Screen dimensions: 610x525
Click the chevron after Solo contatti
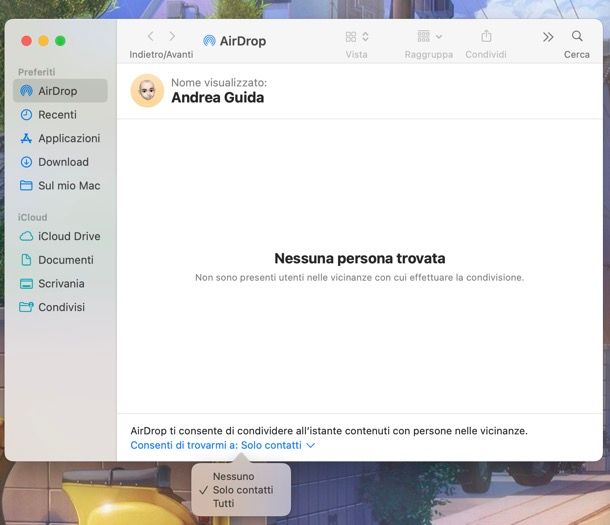pos(310,446)
